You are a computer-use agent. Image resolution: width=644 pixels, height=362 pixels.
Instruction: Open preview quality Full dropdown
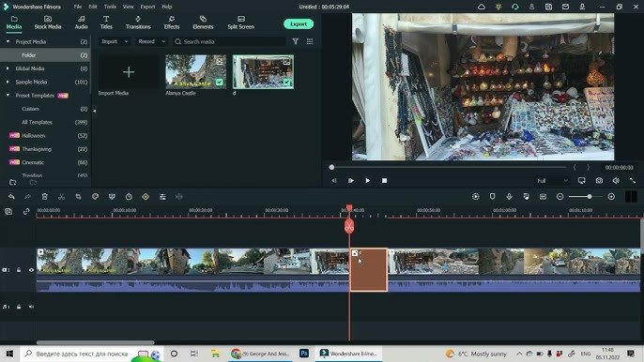552,181
